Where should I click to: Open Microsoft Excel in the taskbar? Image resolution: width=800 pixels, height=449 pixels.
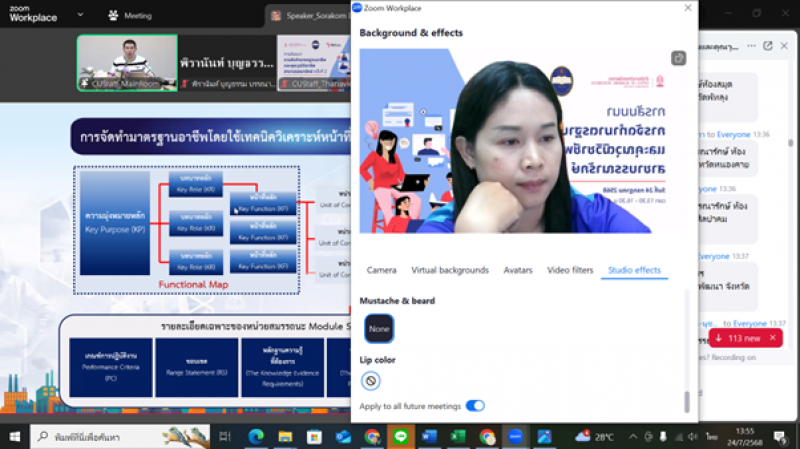[458, 437]
